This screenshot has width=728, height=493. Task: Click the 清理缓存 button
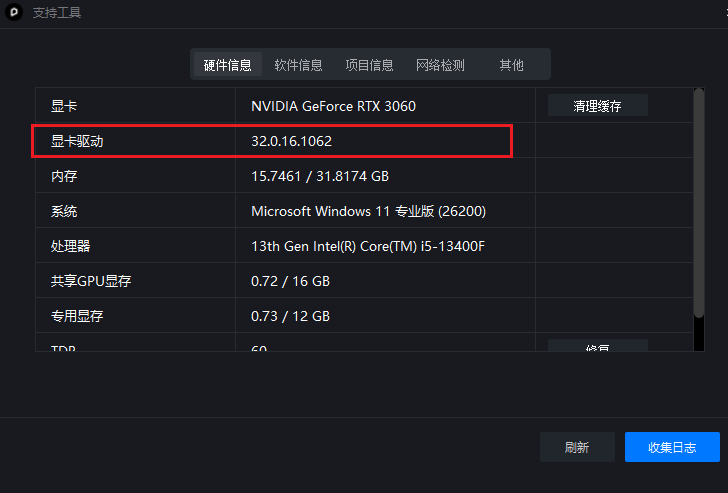(x=598, y=106)
